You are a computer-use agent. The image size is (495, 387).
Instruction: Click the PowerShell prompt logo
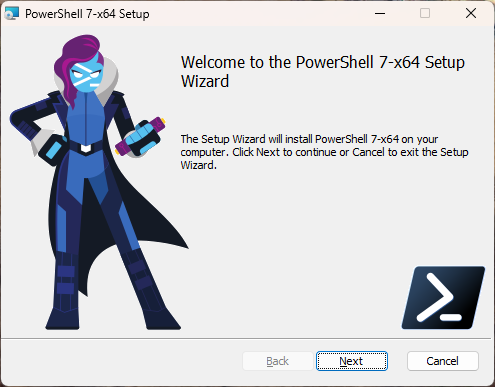coord(443,298)
